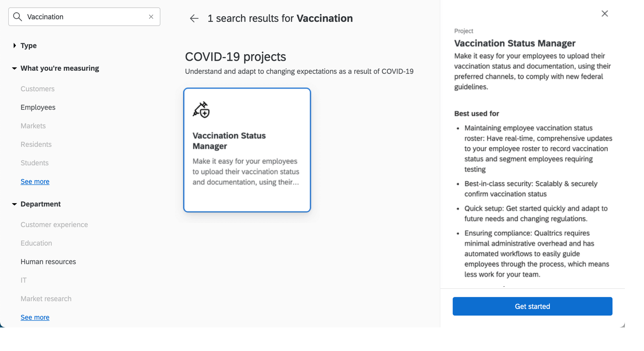The image size is (644, 351).
Task: Clear the Vaccination search with the X icon
Action: pyautogui.click(x=151, y=17)
